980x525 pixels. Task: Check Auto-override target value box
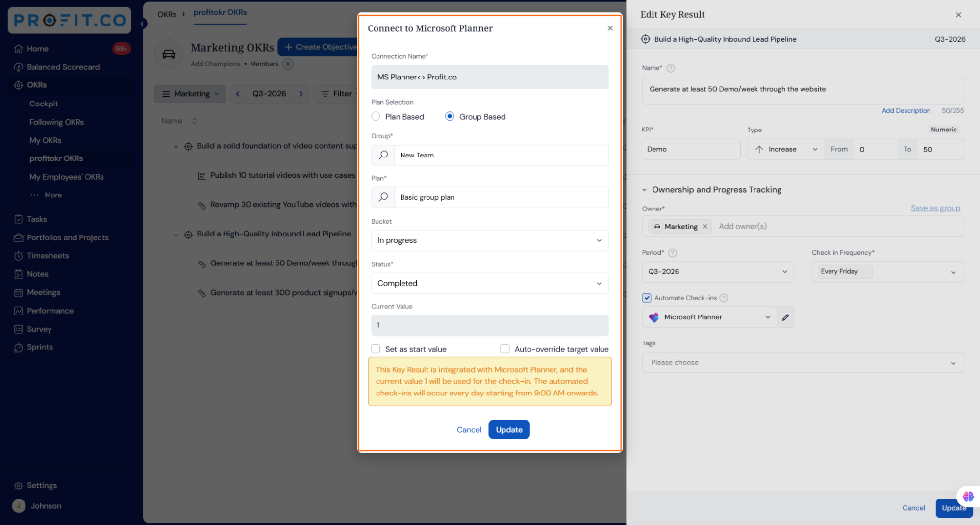(505, 349)
